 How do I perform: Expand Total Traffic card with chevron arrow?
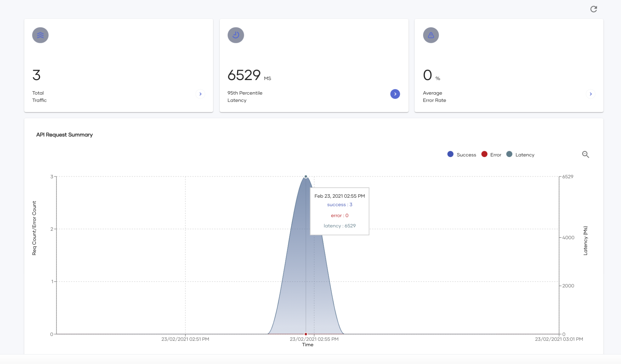pos(200,94)
